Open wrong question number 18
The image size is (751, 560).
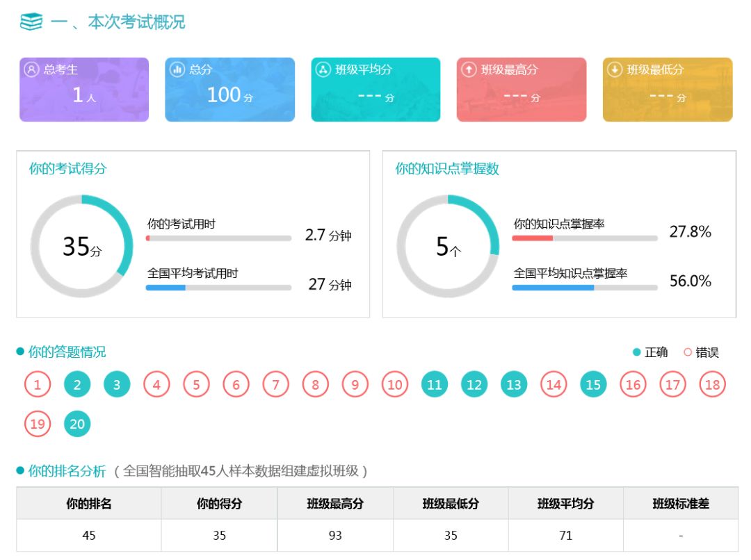click(712, 384)
